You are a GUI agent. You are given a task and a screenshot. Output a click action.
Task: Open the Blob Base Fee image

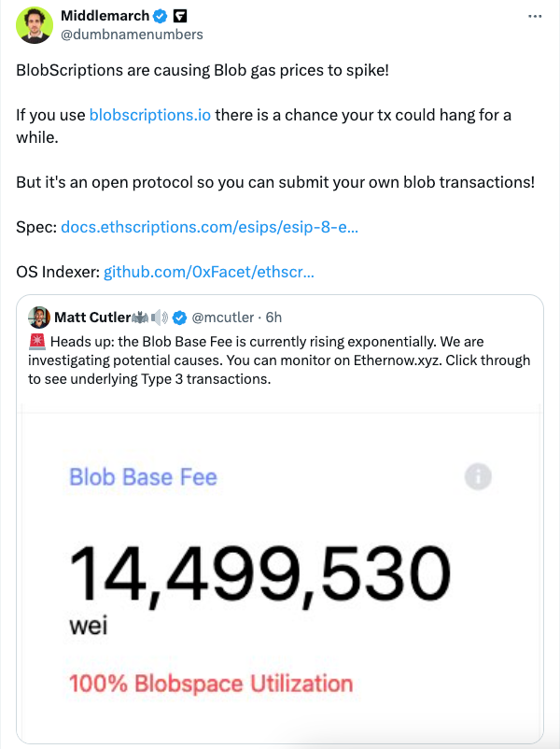pyautogui.click(x=280, y=572)
